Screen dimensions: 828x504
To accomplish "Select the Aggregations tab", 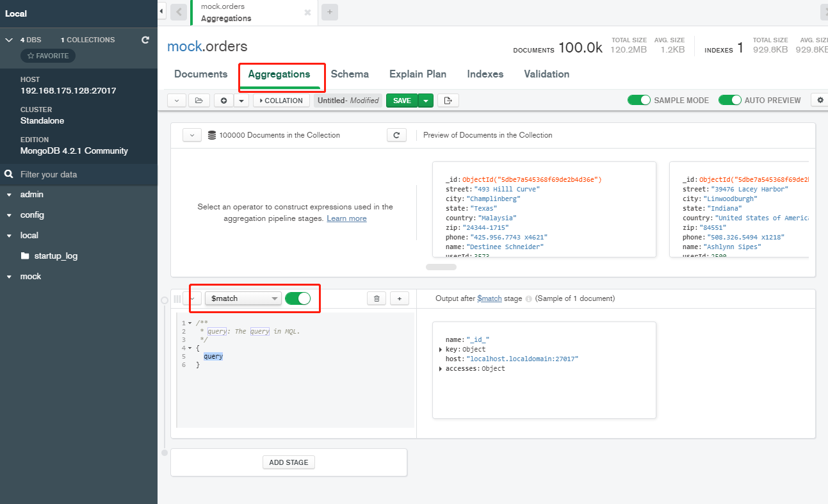I will click(x=279, y=74).
